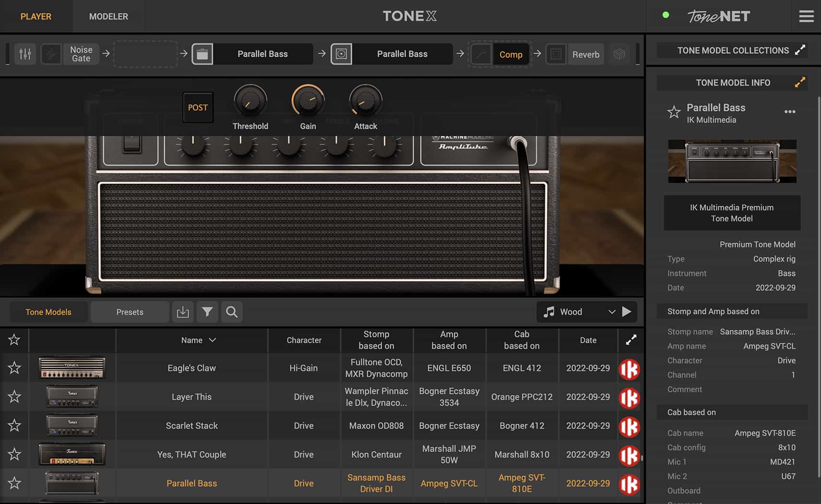Click the favorites star column header

pos(14,340)
